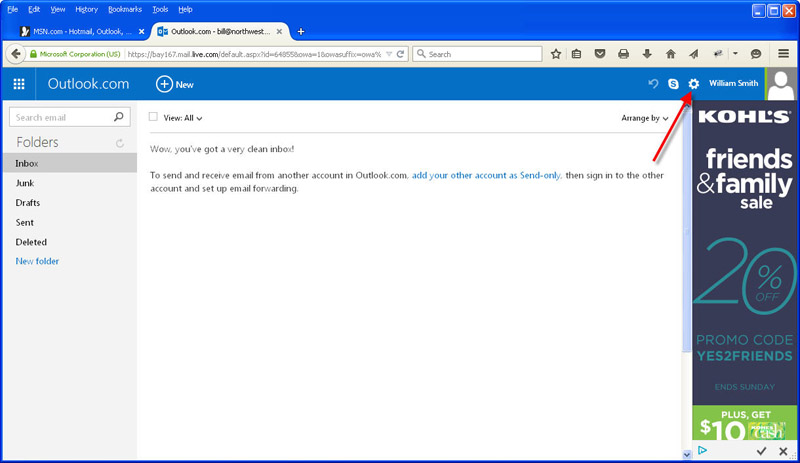
Task: Go back with browser Back arrow
Action: click(x=16, y=54)
